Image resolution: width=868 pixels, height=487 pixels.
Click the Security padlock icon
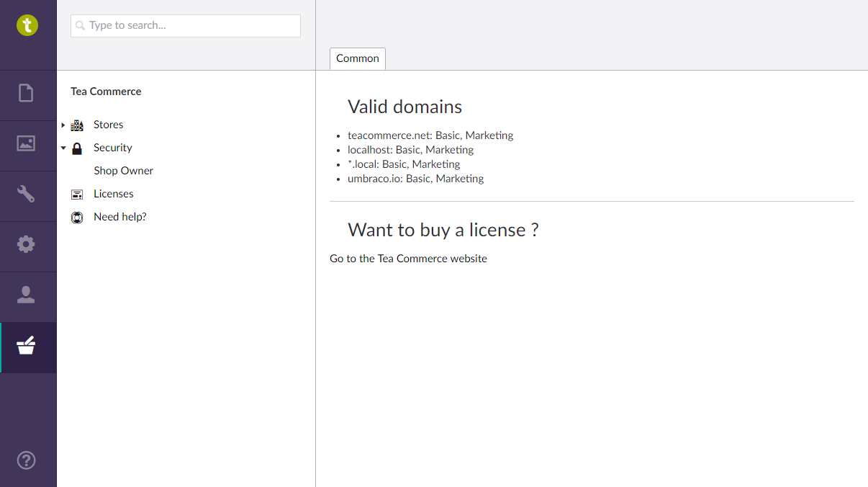coord(77,148)
